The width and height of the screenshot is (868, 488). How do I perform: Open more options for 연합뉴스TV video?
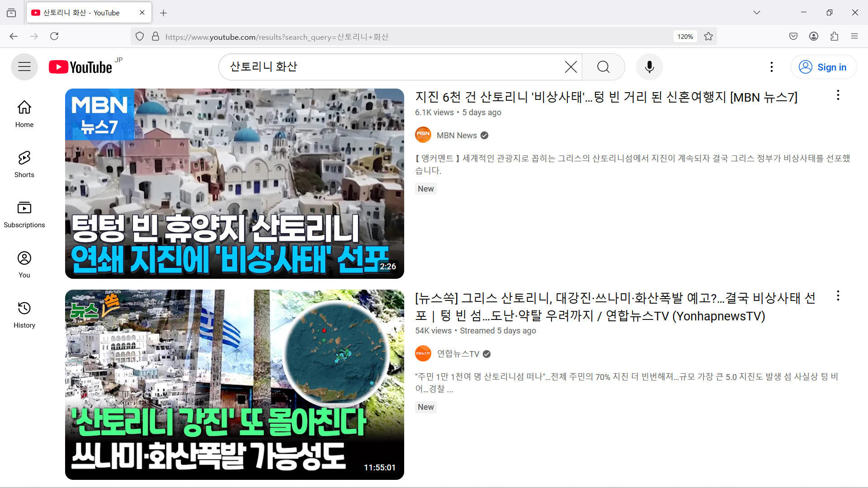click(838, 296)
